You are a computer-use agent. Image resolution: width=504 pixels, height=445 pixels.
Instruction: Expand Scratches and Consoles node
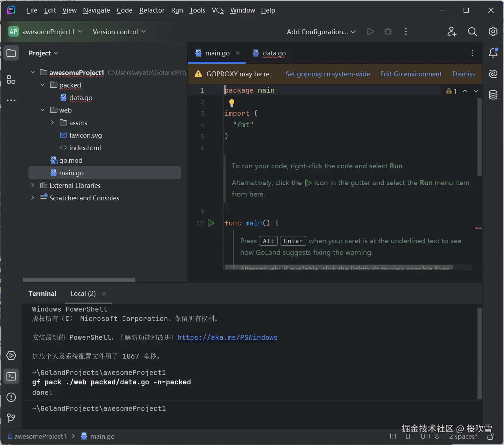pyautogui.click(x=33, y=198)
